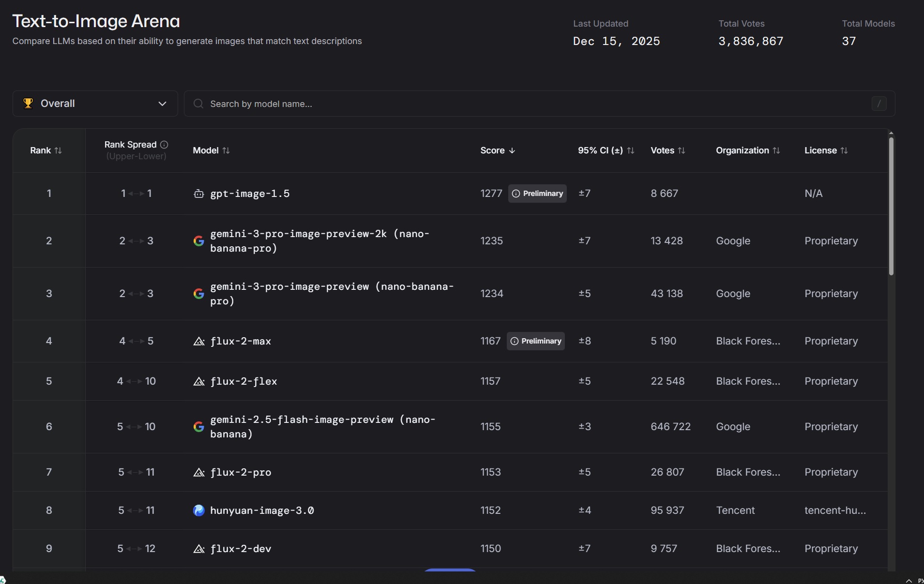This screenshot has width=924, height=584.
Task: Open the flux-2-flex model entry
Action: click(243, 382)
